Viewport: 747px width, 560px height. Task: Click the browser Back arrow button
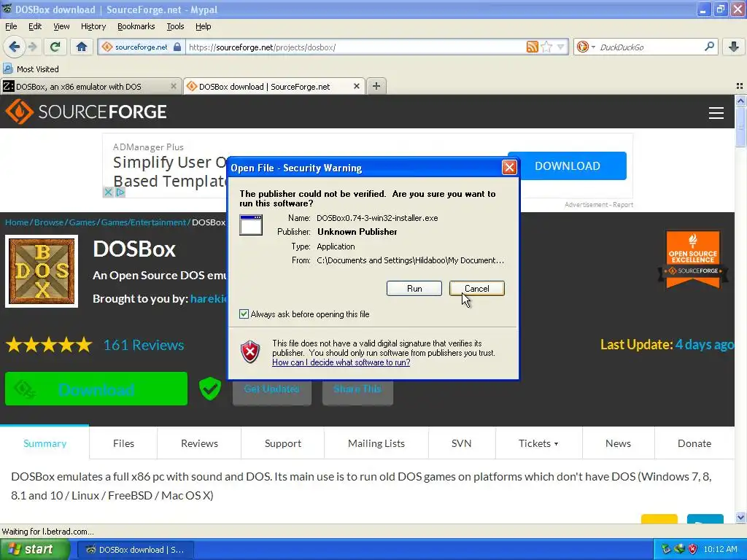15,47
